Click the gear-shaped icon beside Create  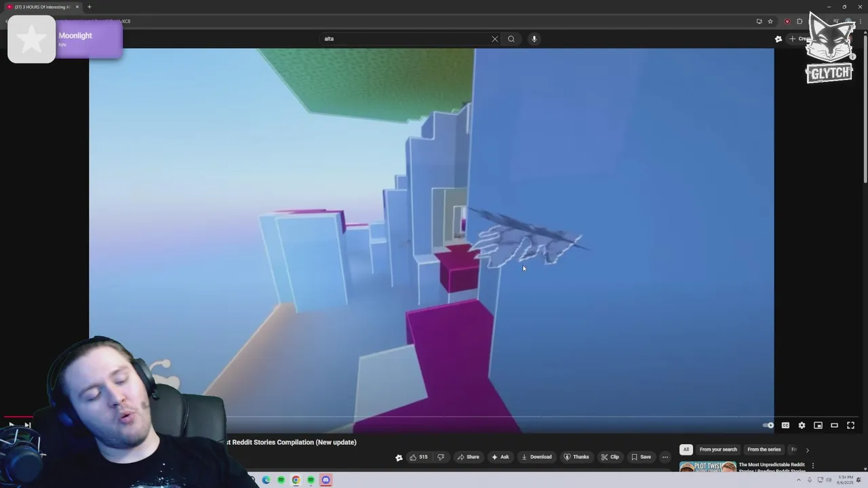[778, 39]
